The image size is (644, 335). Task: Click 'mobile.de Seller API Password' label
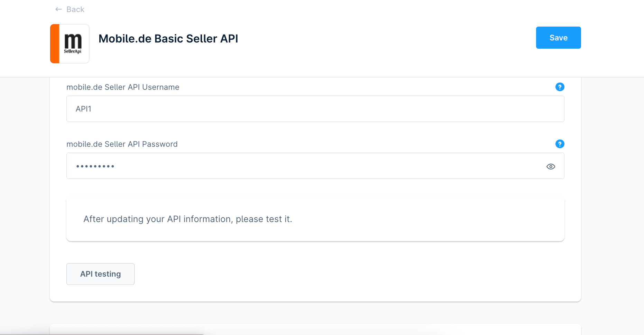[x=122, y=144]
